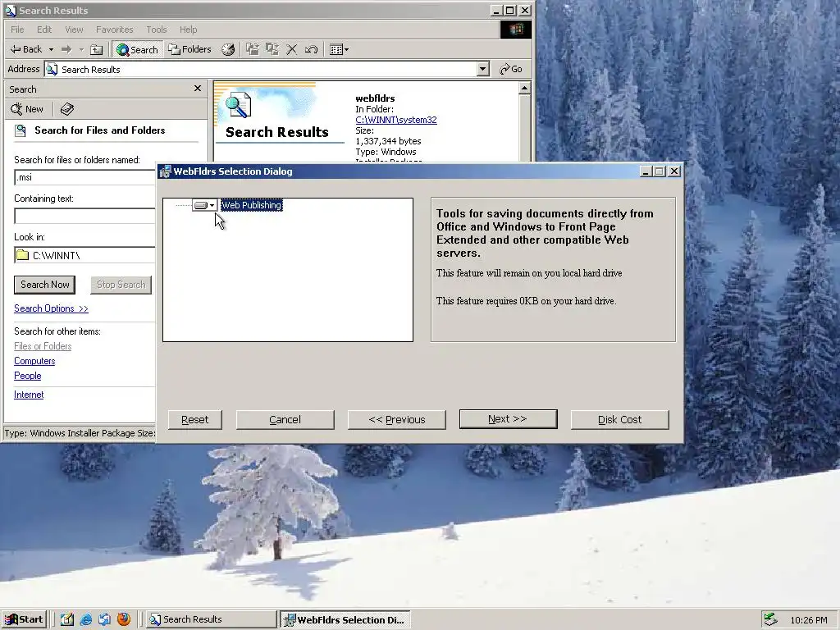Click the Containing text field
Viewport: 840px width, 630px height.
pos(84,216)
